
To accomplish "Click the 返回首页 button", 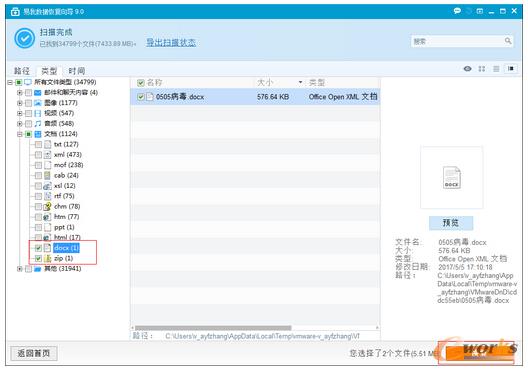I will 34,353.
